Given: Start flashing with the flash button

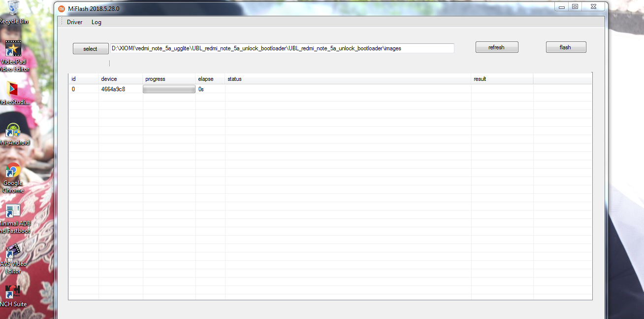Looking at the screenshot, I should coord(566,47).
